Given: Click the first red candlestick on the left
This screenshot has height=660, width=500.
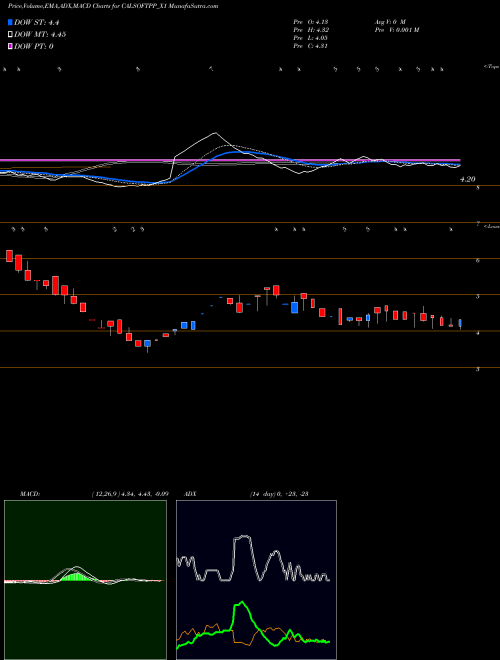Looking at the screenshot, I should (x=9, y=255).
